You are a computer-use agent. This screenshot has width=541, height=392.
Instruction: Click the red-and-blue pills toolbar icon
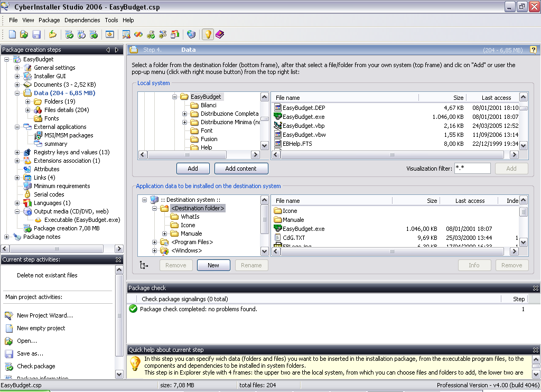click(x=138, y=34)
